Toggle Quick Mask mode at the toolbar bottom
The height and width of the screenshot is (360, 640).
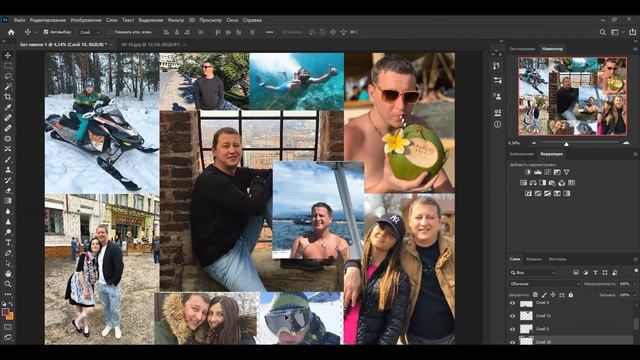tap(8, 327)
